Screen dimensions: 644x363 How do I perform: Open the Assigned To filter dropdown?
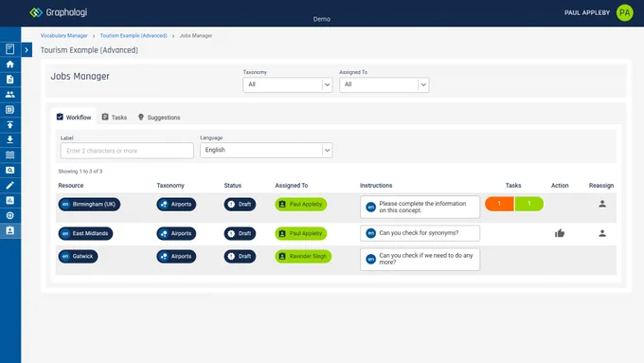(x=384, y=84)
